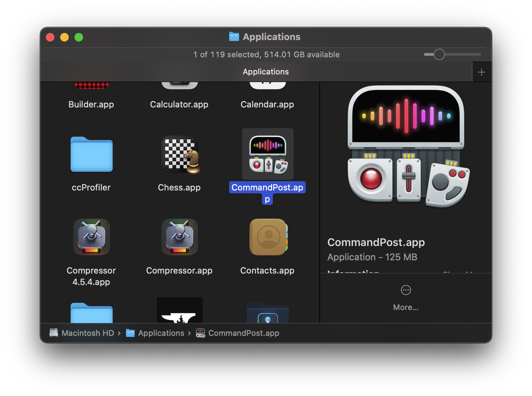Select the black anvil app icon
This screenshot has height=396, width=532.
point(180,310)
